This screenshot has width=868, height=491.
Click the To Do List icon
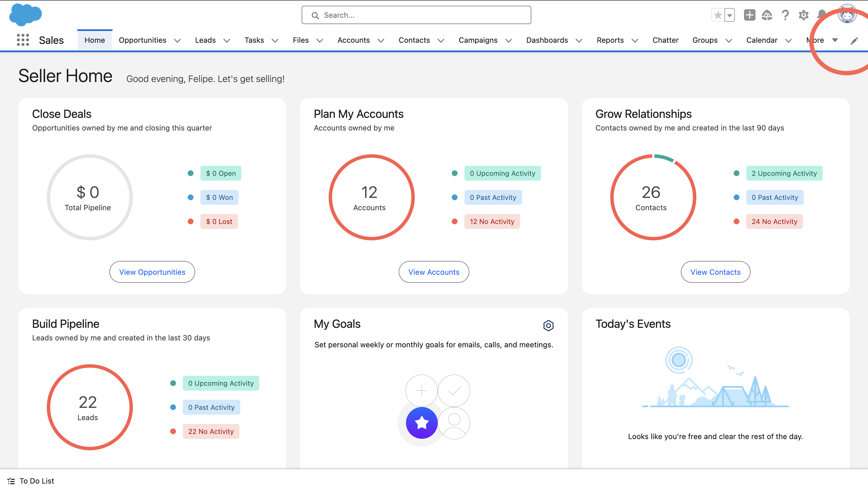click(11, 481)
